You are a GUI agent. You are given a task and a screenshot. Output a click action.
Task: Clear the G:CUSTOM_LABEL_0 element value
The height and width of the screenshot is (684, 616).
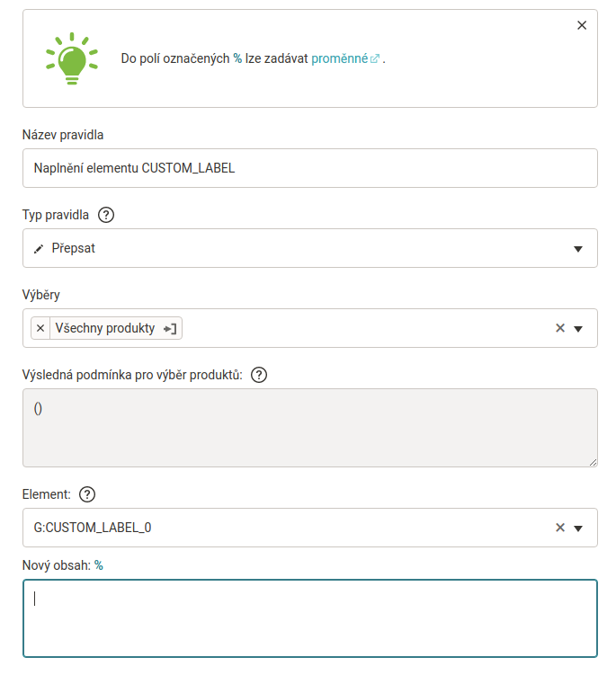click(x=560, y=528)
